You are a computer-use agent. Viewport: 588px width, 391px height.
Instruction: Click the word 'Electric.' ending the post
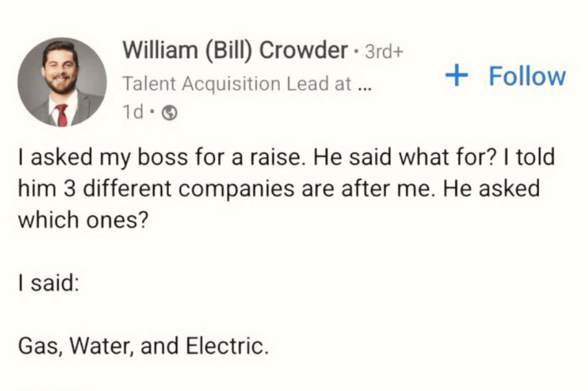point(226,346)
